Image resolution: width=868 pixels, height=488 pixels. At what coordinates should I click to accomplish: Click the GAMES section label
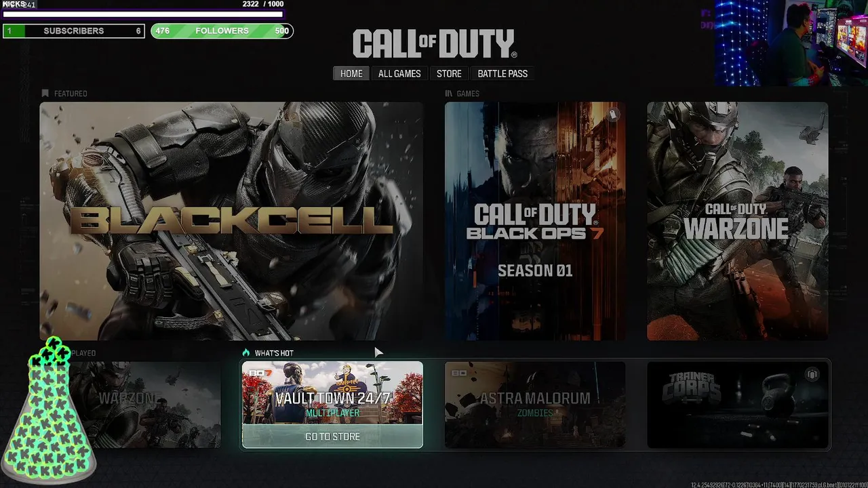click(468, 94)
